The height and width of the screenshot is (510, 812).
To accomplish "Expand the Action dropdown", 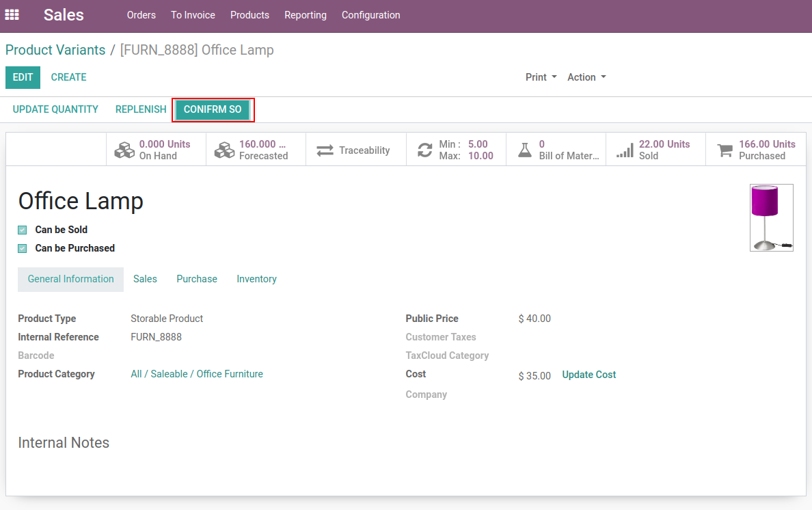I will coord(586,77).
